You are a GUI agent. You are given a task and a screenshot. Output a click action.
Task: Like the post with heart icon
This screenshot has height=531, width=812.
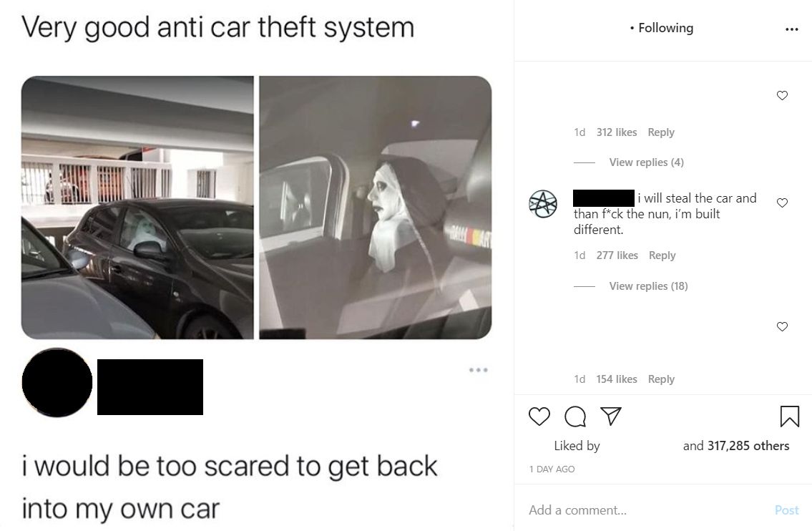(x=539, y=416)
